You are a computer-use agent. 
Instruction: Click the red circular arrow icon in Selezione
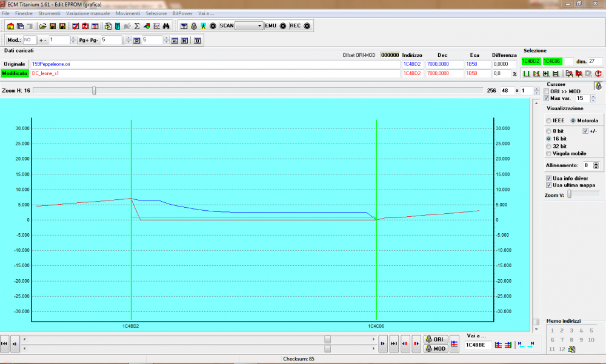(598, 73)
